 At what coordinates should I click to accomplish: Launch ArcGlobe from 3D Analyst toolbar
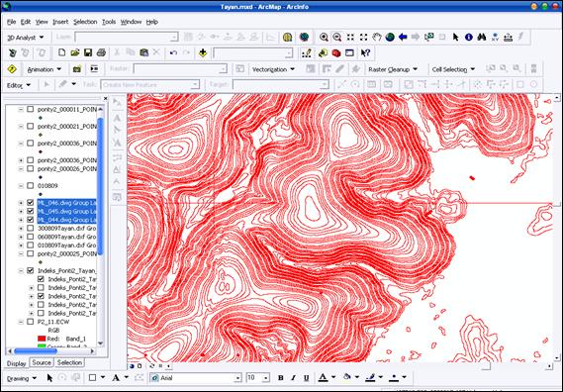pos(304,37)
